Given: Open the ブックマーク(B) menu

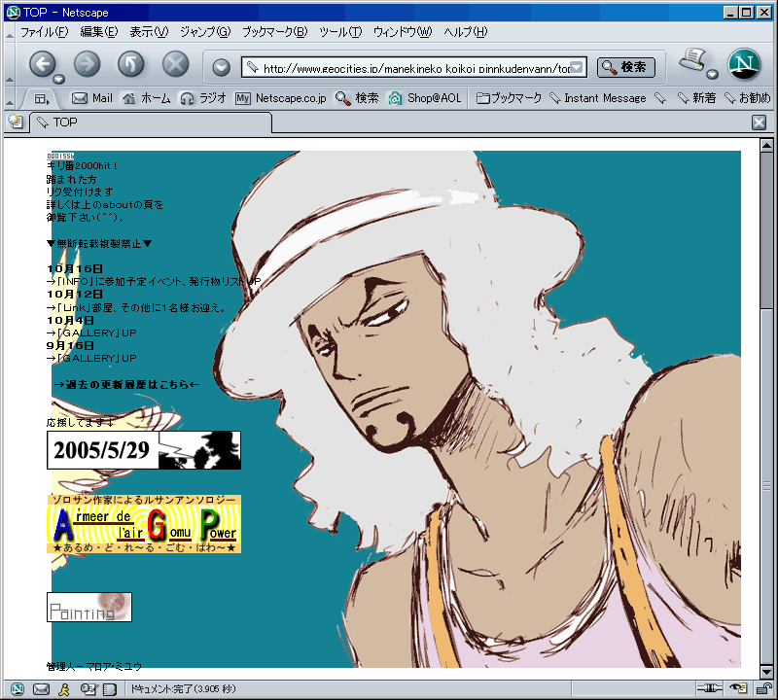Looking at the screenshot, I should [x=274, y=32].
